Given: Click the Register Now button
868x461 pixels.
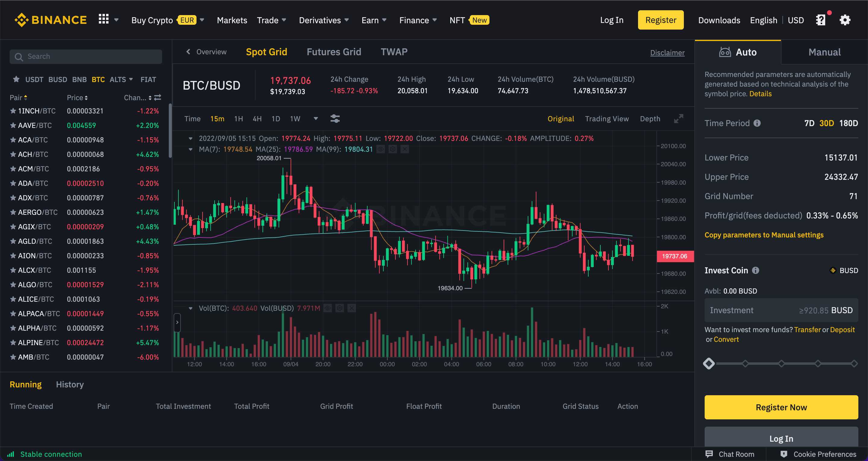Looking at the screenshot, I should pos(781,407).
